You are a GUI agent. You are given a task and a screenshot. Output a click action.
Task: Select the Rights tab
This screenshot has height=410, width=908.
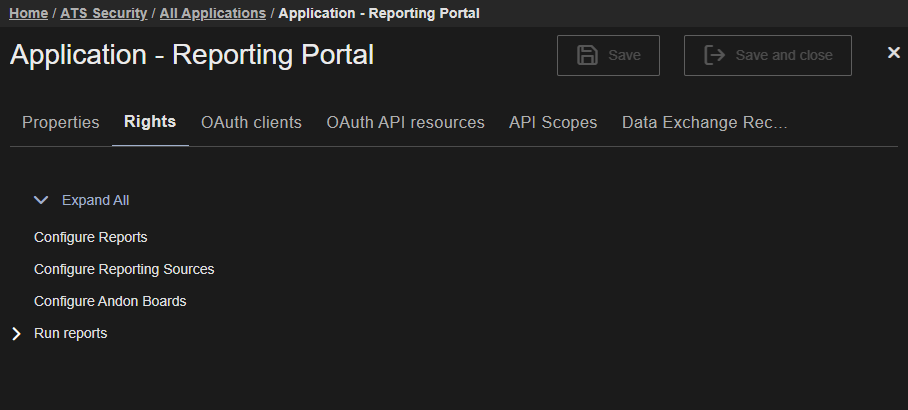tap(150, 122)
